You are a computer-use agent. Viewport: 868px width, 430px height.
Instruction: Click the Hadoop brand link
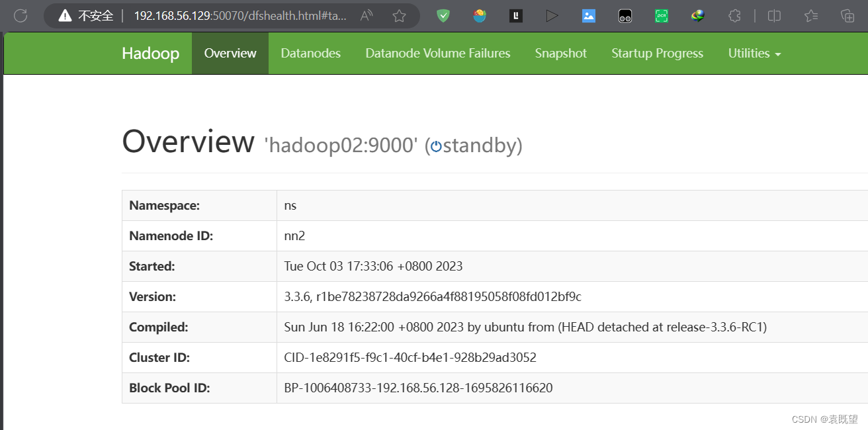click(150, 54)
